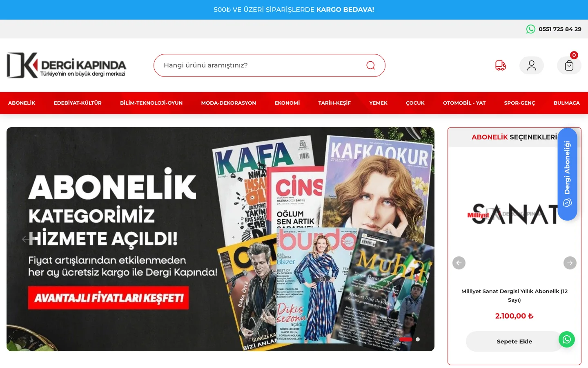Click the AVANTAJLI FİYATLARI KEŞFET banner button
Screen dimensions: 588x368
(109, 298)
